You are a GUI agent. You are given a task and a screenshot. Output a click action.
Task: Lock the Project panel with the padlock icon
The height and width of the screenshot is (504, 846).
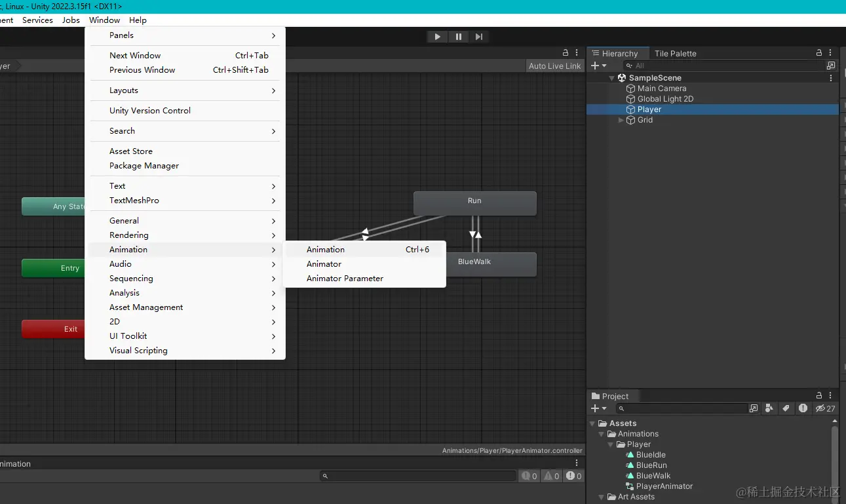click(x=818, y=396)
